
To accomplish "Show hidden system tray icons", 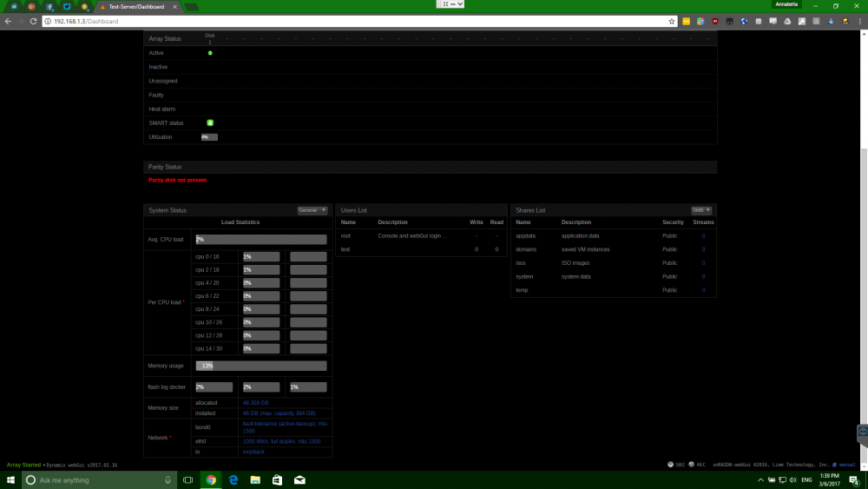I will coord(760,480).
